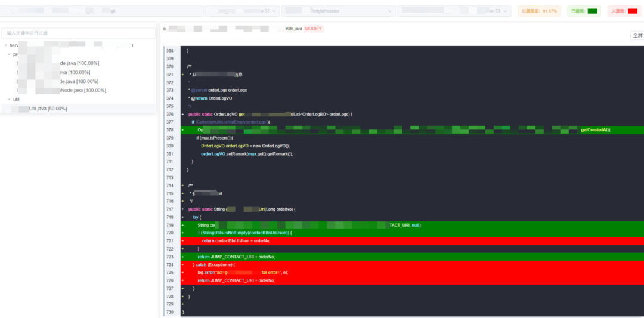Click red 'return JUMP_CONTACT_URI + orderNo;' at line 726
644x318 pixels.
pos(412,280)
